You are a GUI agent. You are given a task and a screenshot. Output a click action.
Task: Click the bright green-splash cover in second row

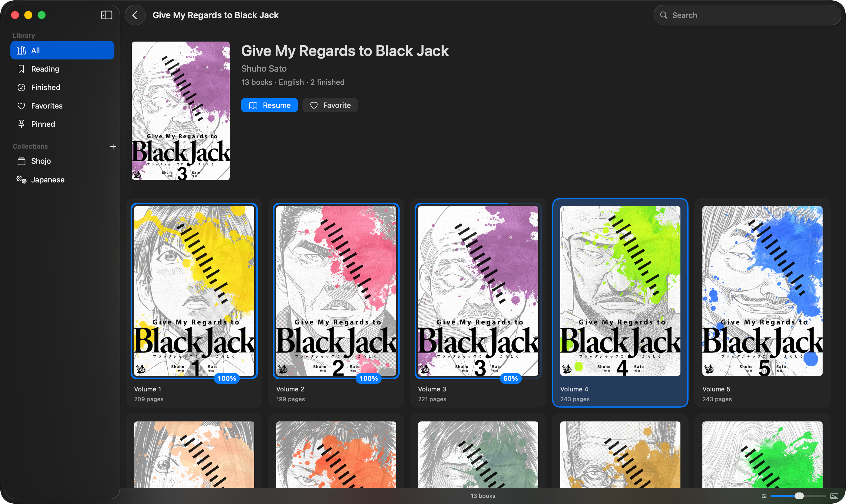pos(762,455)
